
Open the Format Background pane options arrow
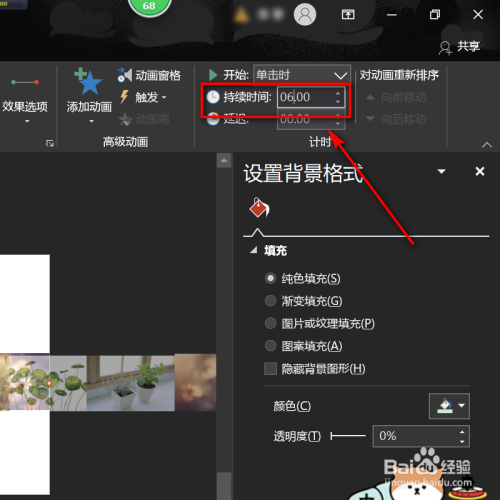pyautogui.click(x=441, y=171)
